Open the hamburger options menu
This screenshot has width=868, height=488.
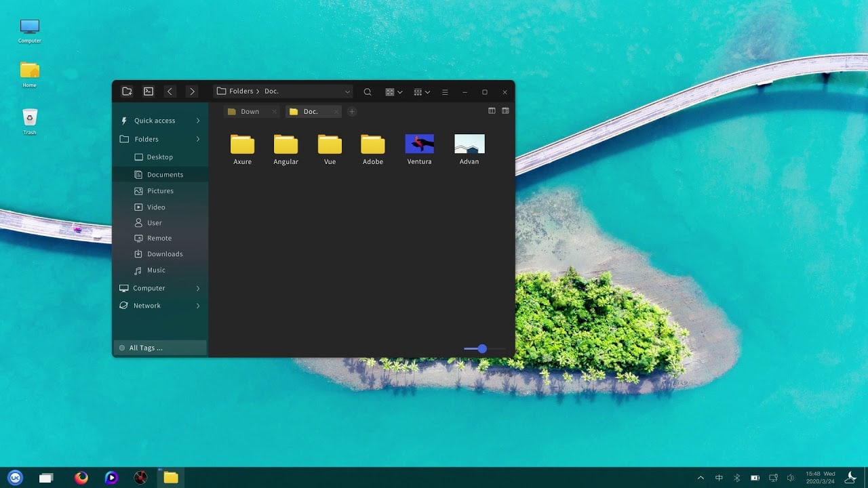pyautogui.click(x=445, y=91)
